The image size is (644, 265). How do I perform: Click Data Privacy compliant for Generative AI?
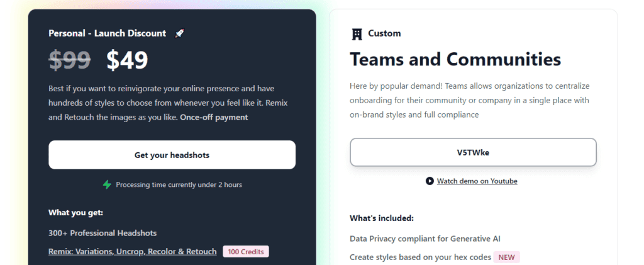click(425, 239)
